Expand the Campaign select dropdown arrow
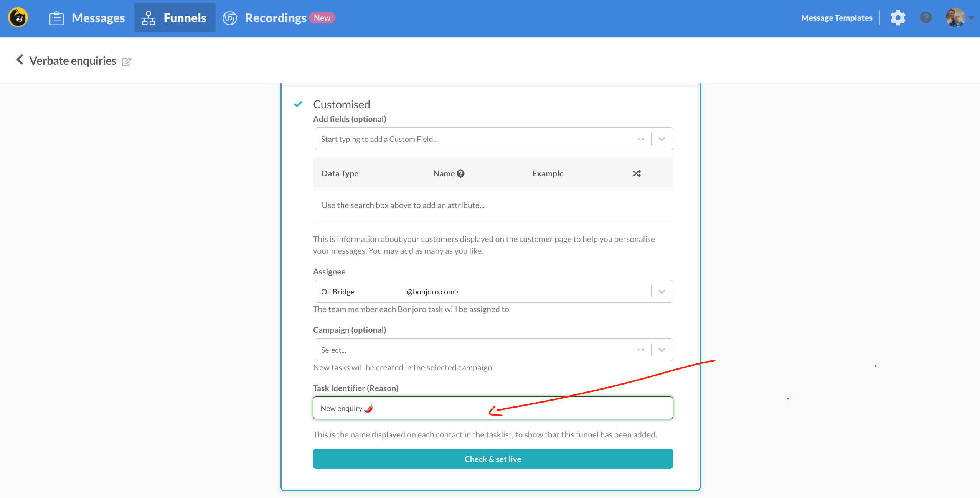The width and height of the screenshot is (980, 498). [x=662, y=350]
